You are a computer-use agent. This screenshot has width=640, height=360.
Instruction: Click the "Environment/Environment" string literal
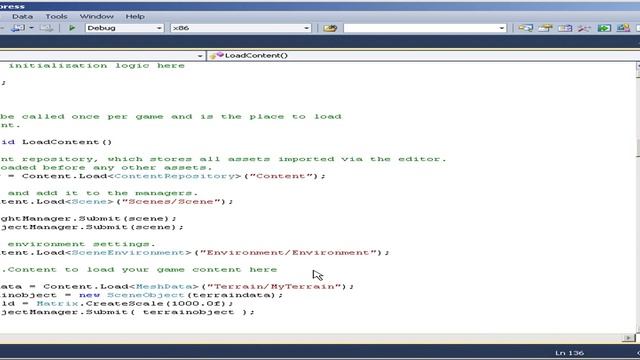(x=288, y=252)
